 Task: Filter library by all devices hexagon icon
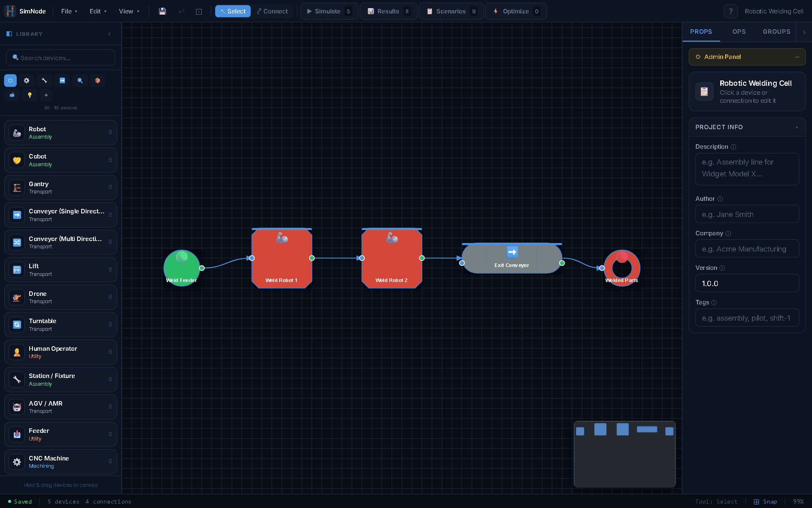pyautogui.click(x=11, y=80)
